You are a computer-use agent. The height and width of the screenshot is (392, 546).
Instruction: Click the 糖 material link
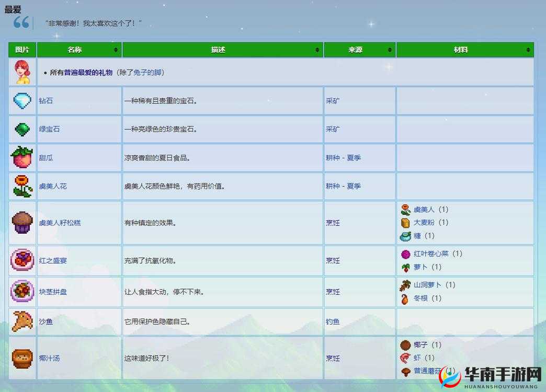click(x=417, y=236)
